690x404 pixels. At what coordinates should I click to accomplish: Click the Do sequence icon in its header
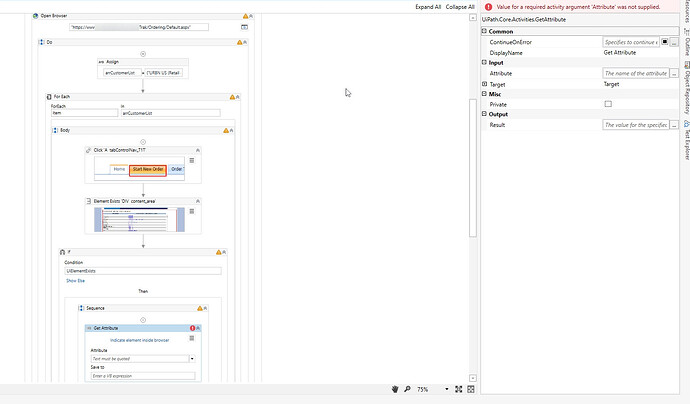click(x=42, y=42)
